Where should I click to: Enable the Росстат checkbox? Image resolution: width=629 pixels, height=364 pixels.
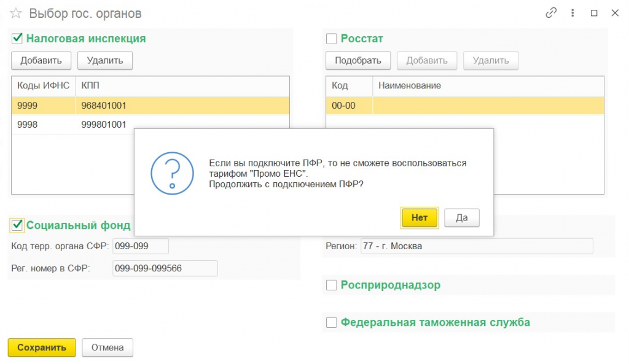click(x=331, y=39)
